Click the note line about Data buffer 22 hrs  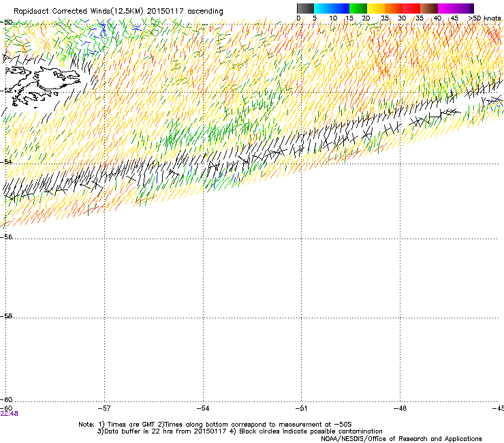(x=240, y=431)
